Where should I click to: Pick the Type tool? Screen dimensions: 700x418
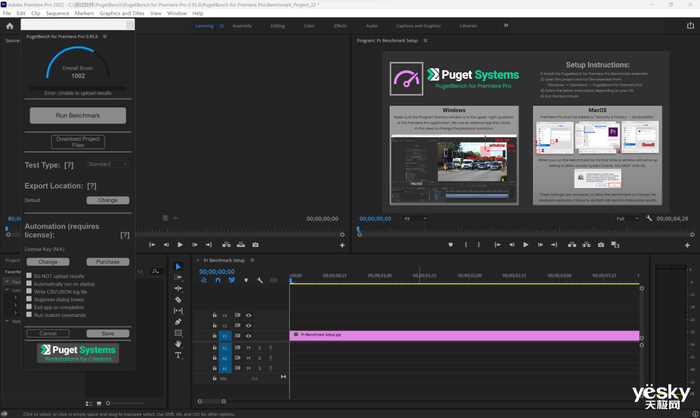pos(178,355)
